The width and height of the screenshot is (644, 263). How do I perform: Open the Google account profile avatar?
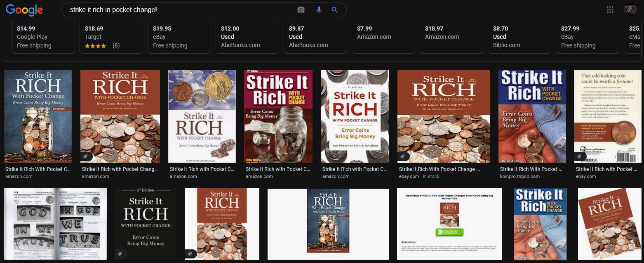coord(630,10)
